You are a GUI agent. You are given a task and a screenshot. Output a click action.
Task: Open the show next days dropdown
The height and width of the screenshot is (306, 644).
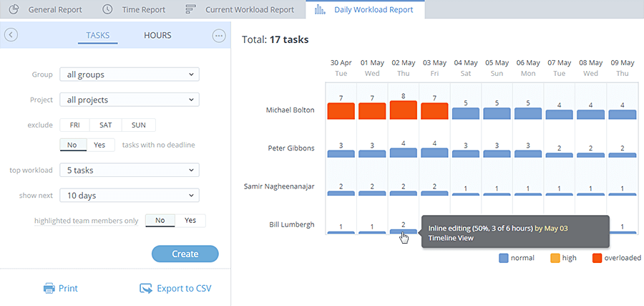[130, 196]
